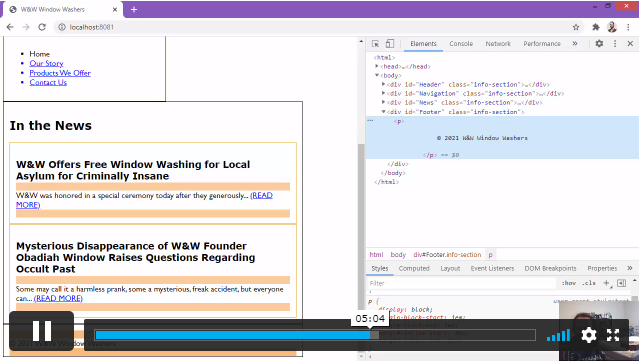Open the Styles sidebar tab
Image resolution: width=639 pixels, height=362 pixels.
pyautogui.click(x=379, y=268)
